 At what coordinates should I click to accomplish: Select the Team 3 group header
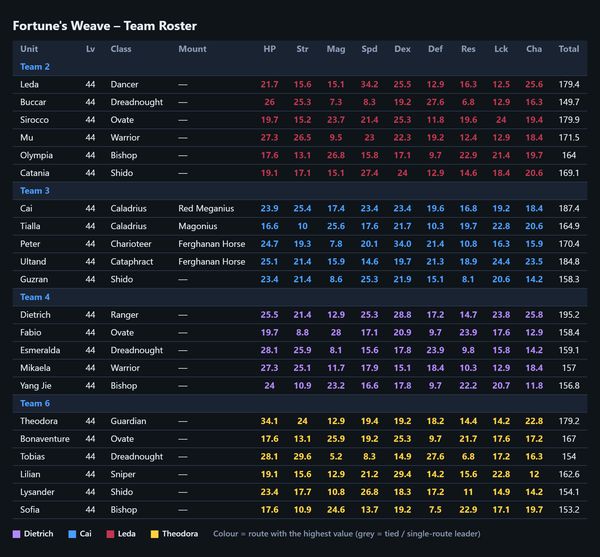300,191
